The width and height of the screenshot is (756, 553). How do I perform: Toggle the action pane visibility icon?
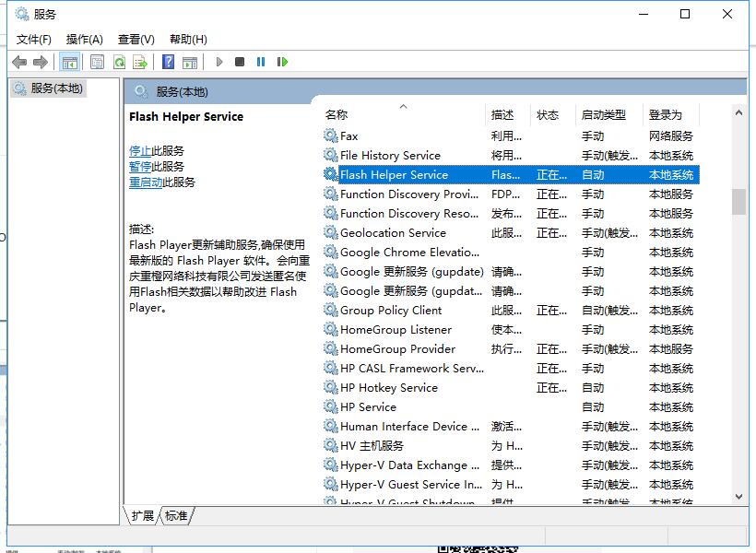(191, 62)
